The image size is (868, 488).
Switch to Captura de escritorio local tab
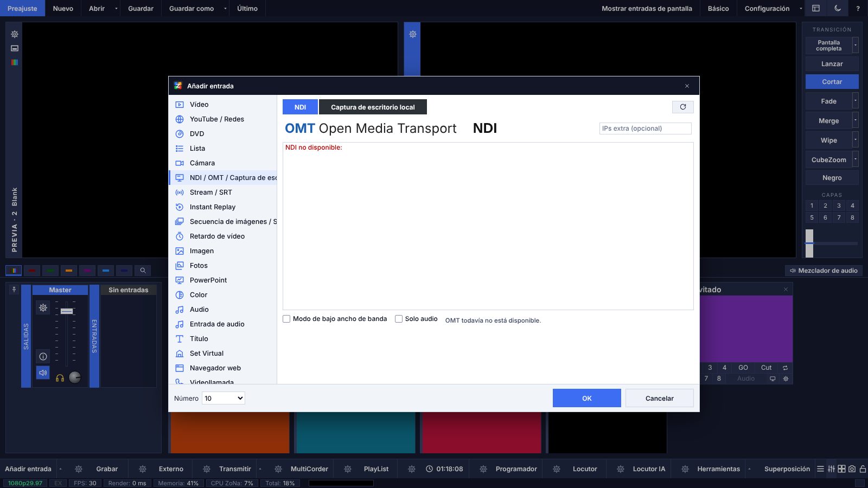pyautogui.click(x=373, y=107)
